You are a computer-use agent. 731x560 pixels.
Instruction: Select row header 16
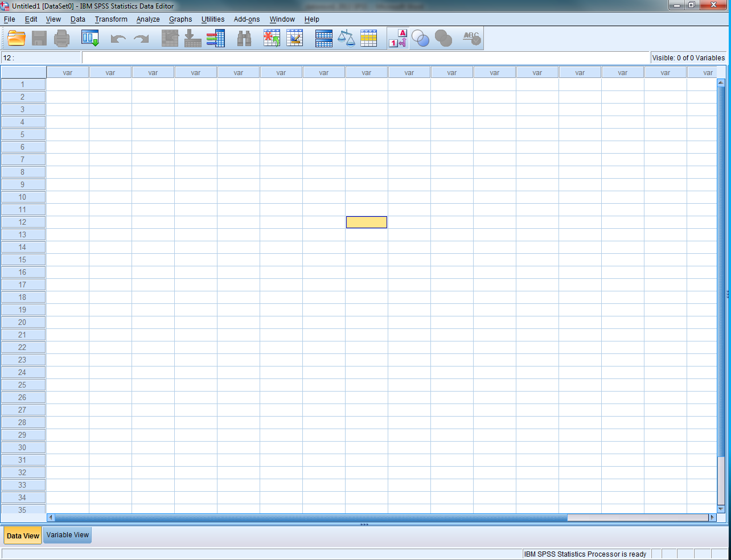[23, 272]
